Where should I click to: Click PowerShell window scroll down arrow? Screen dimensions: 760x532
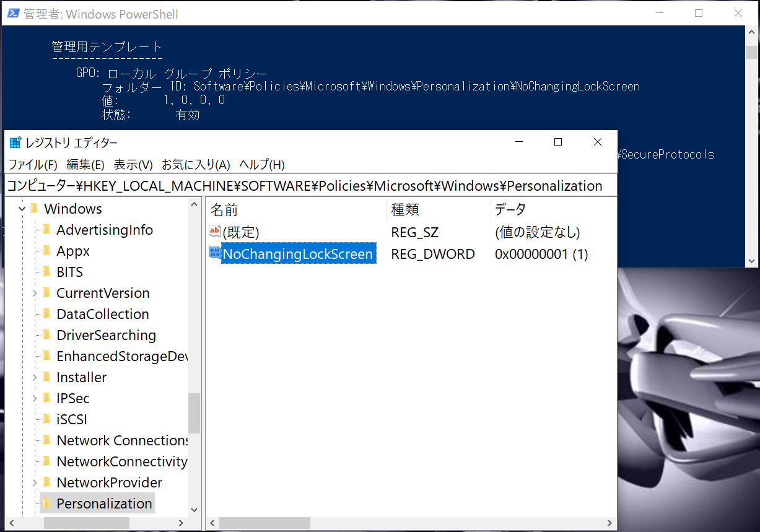[752, 261]
